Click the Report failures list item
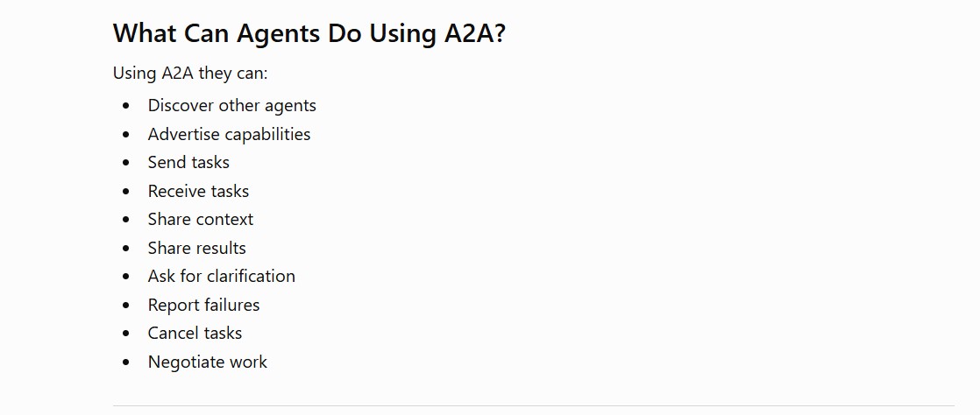The height and width of the screenshot is (415, 980). tap(203, 305)
